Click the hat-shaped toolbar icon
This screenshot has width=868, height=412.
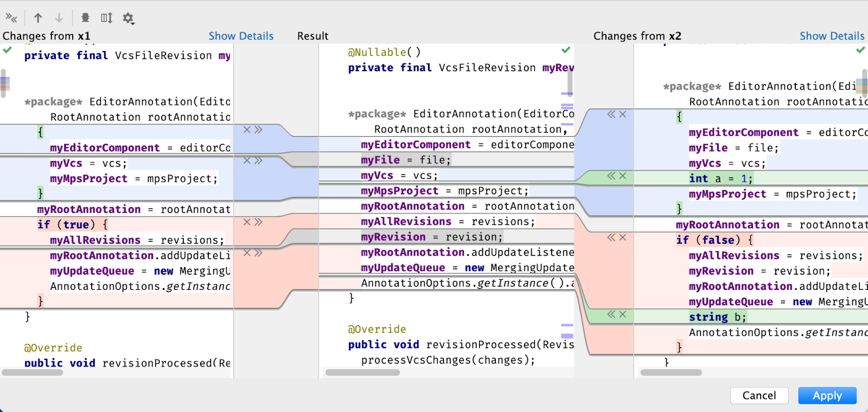click(85, 18)
